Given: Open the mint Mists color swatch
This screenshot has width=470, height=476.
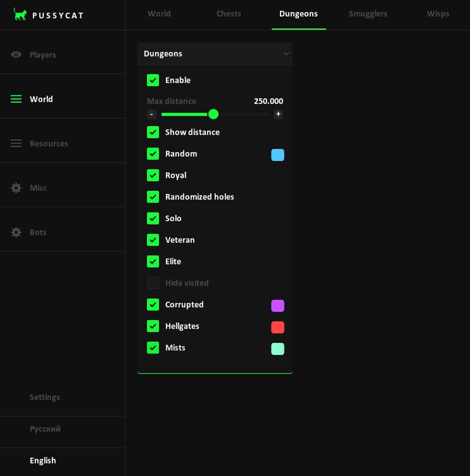Looking at the screenshot, I should (277, 349).
